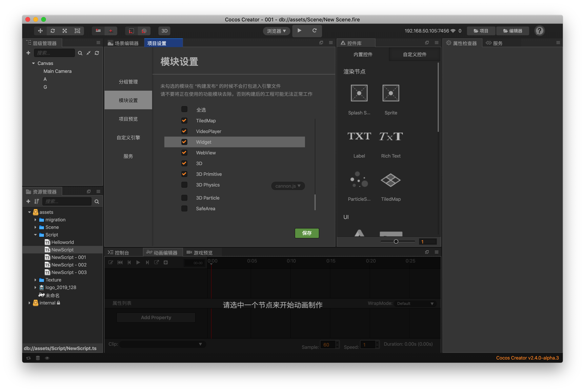Click the play preview button
585x392 pixels.
point(299,30)
